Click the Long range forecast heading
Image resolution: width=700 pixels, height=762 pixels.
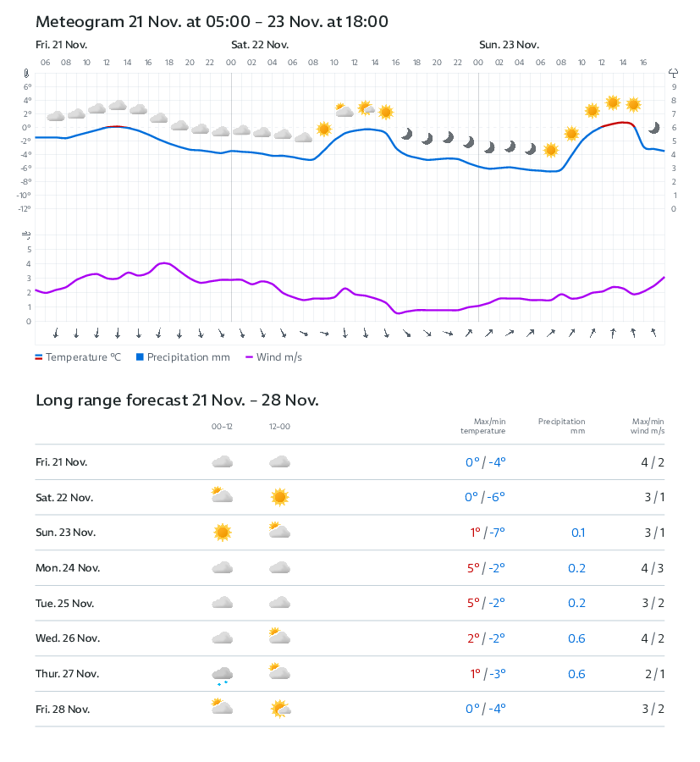pyautogui.click(x=177, y=400)
